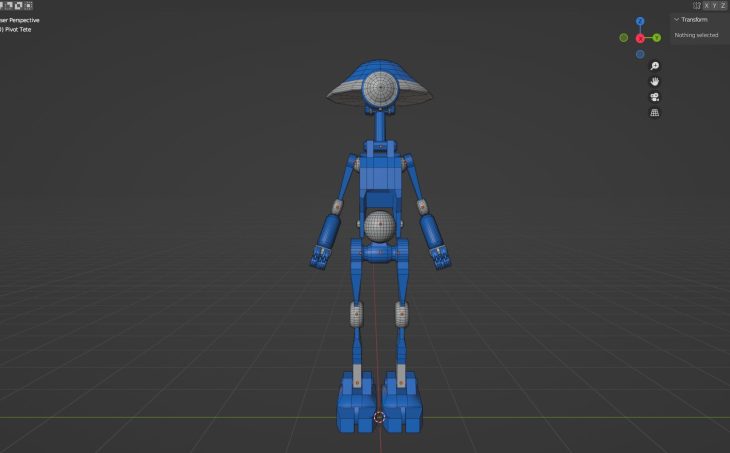
Task: Select the robot's gray head sphere
Action: coord(379,88)
